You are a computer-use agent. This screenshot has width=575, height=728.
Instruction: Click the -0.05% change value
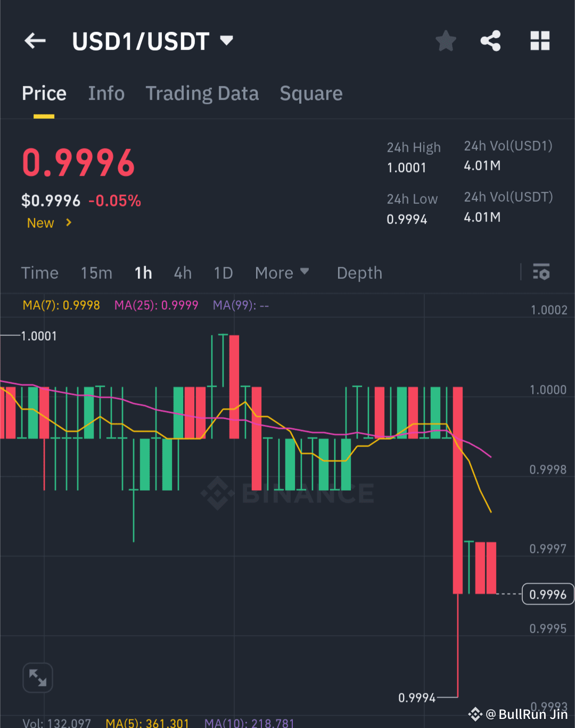click(114, 201)
